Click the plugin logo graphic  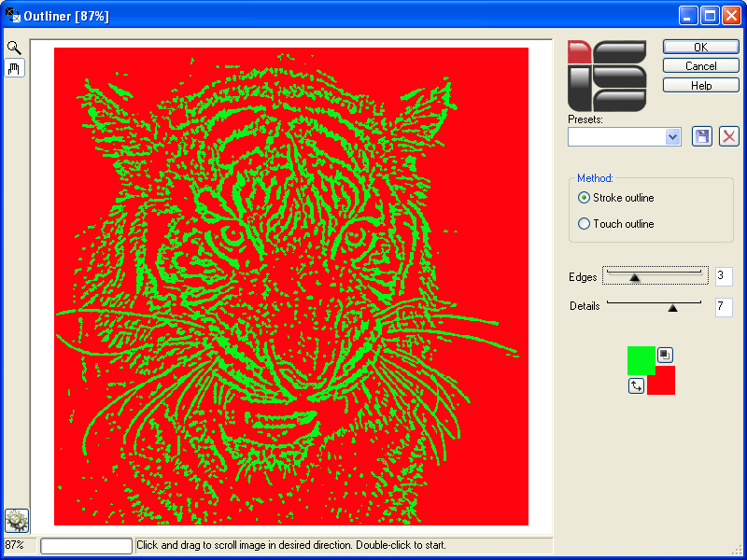(x=607, y=76)
